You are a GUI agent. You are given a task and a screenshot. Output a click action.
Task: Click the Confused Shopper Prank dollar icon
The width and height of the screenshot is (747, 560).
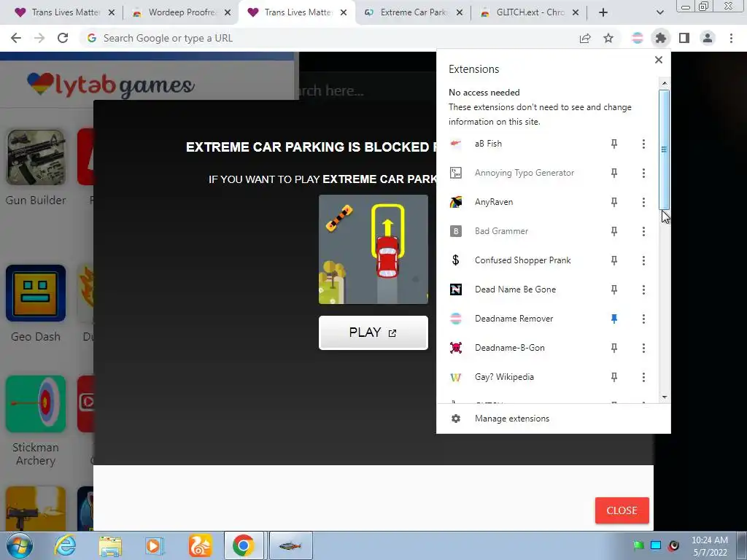pos(456,260)
